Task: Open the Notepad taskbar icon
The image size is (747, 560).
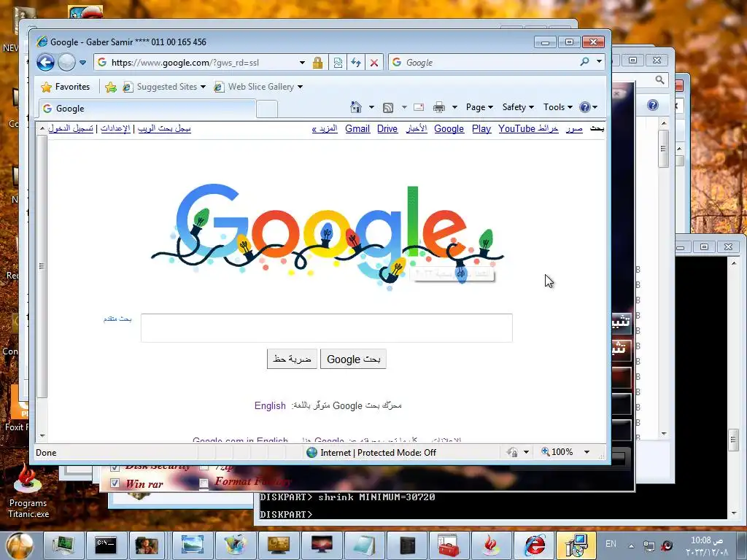Action: [365, 545]
